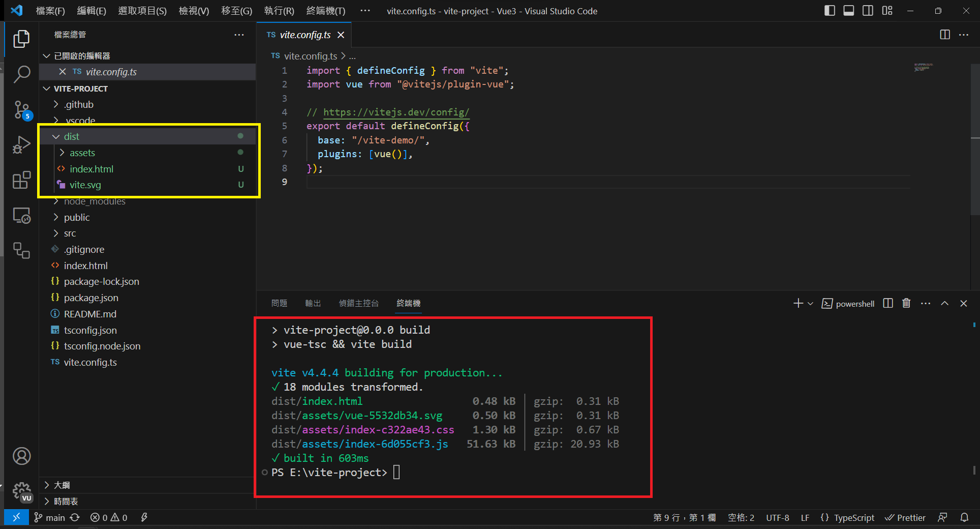
Task: Open notifications bell in status bar
Action: pos(964,518)
